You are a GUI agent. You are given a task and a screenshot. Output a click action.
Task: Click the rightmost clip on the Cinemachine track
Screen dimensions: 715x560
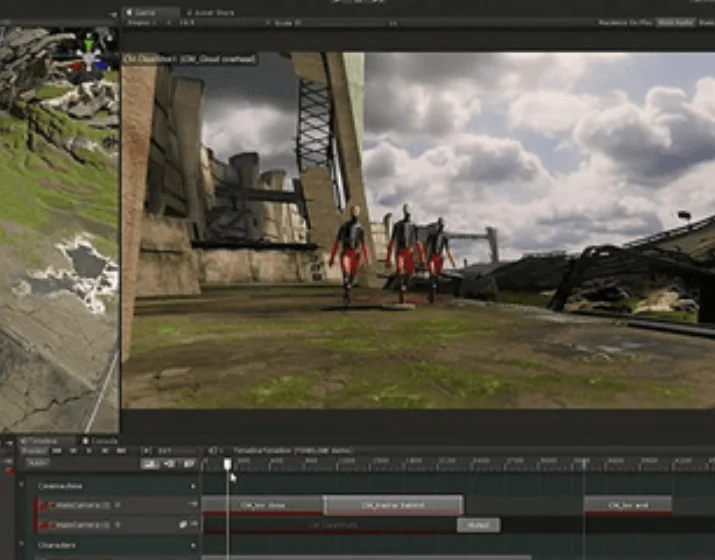coord(627,506)
